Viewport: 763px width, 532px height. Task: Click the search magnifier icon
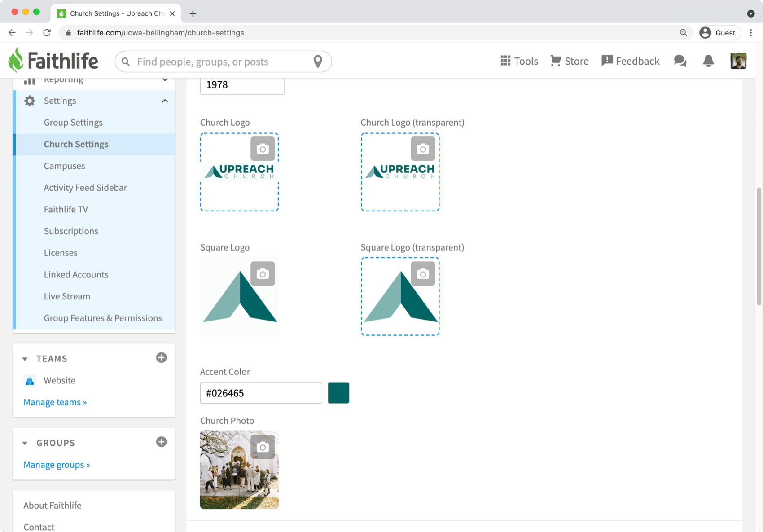click(126, 62)
